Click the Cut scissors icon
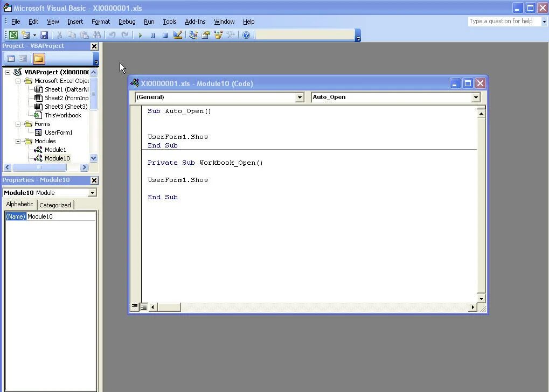 (x=59, y=34)
